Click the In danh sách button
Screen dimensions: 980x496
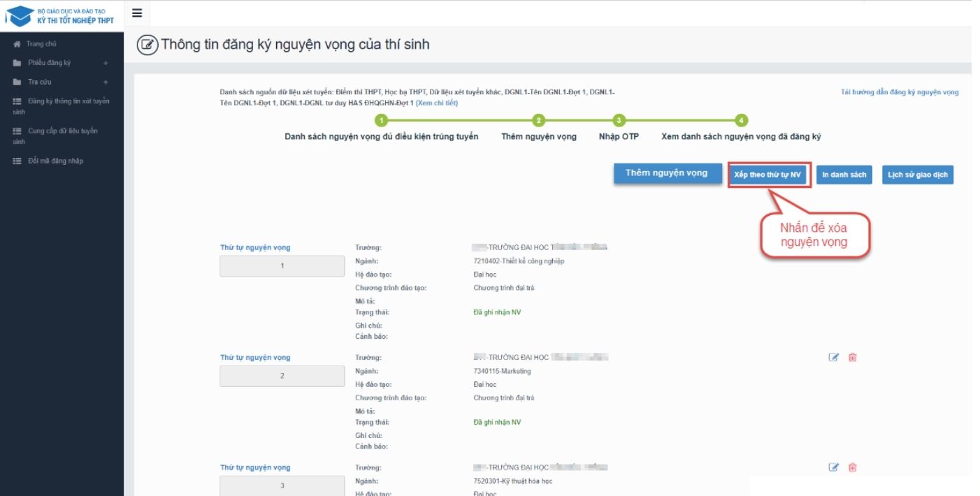tap(844, 175)
